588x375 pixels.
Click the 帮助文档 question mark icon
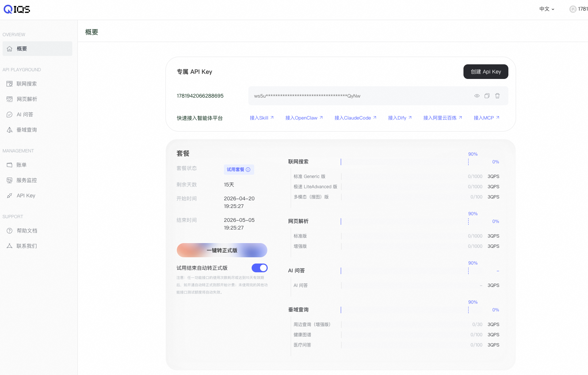point(9,231)
